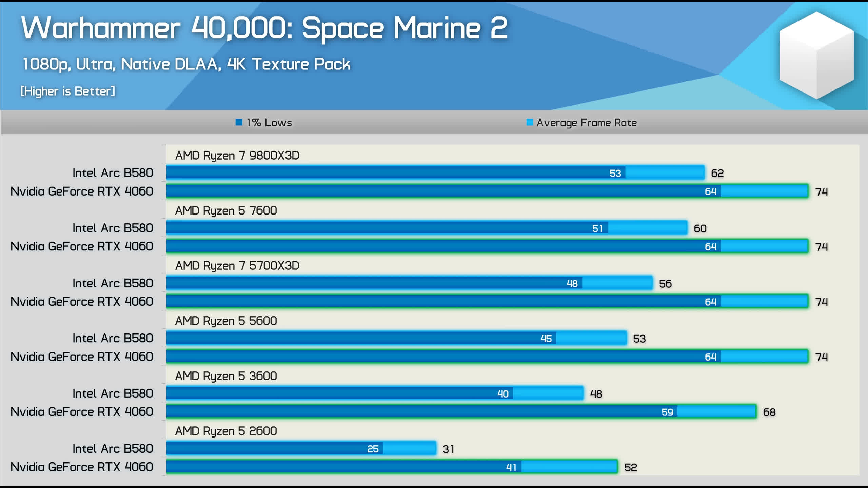Click the 64 value on the 5700X3D RTX 4060 bar
Screen dimensions: 868x488
[711, 302]
